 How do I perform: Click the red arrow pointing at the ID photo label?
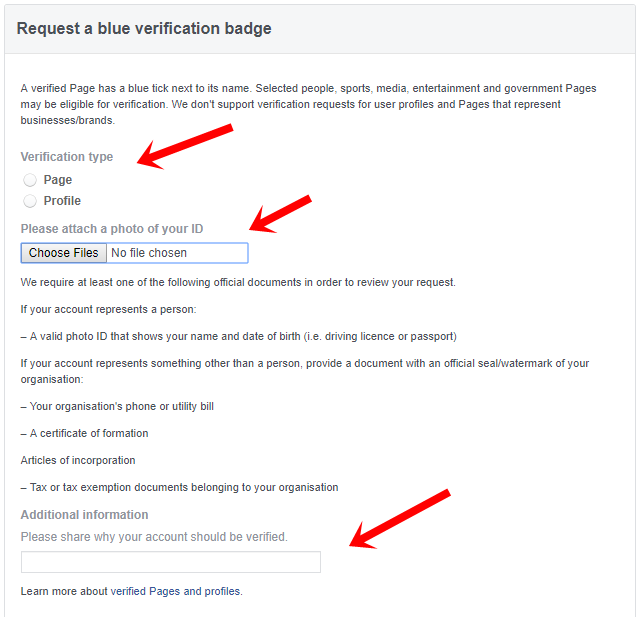pos(280,213)
